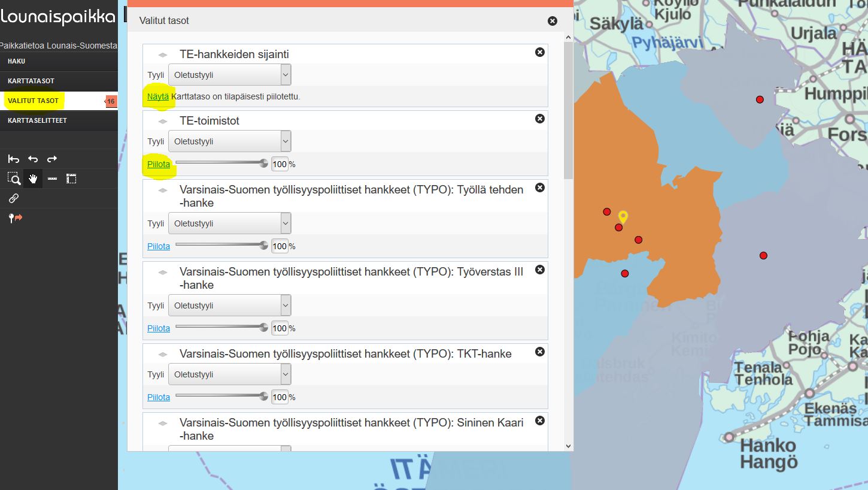Screen dimensions: 868x490
Task: Edit TKT-hanke opacity percent field
Action: 280,397
